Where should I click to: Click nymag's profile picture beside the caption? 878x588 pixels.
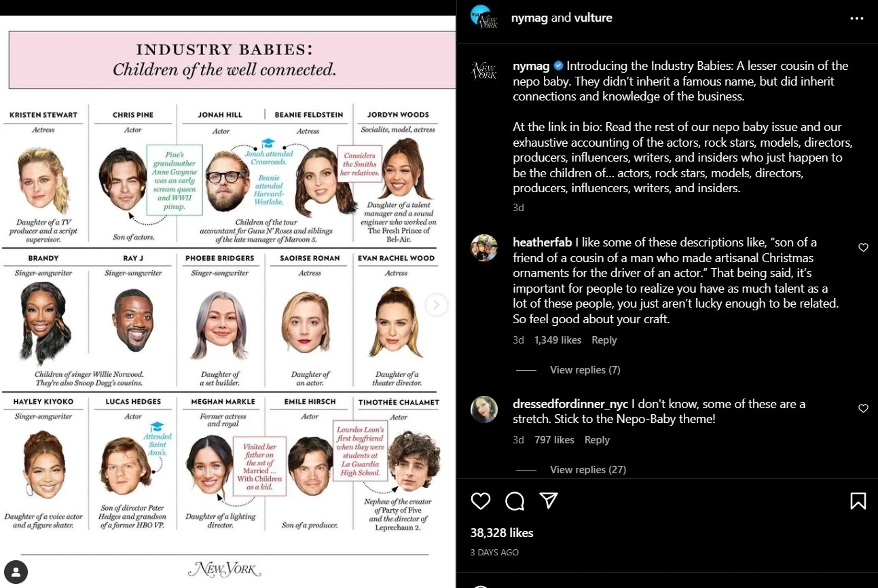[x=484, y=71]
